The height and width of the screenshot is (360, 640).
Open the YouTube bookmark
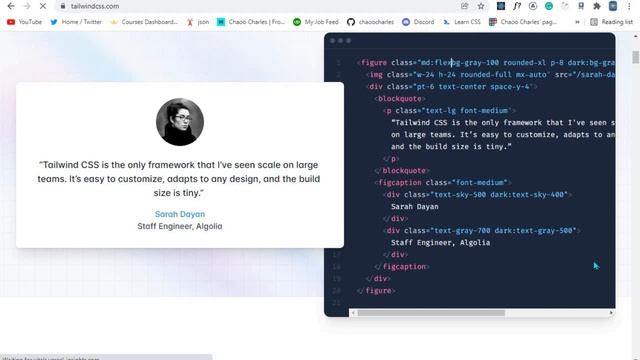click(x=24, y=22)
